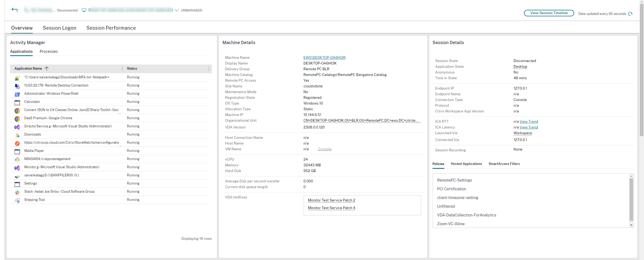Click the Status column header

(132, 69)
